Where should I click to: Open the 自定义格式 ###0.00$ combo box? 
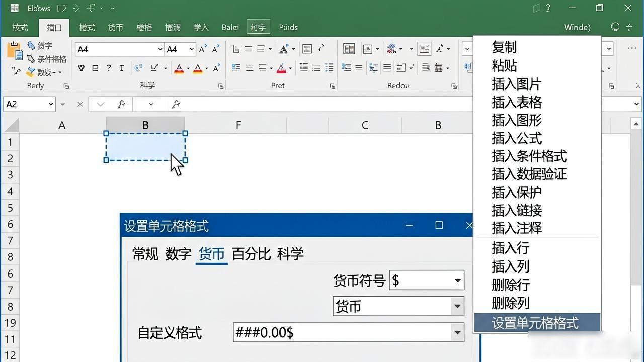[348, 332]
